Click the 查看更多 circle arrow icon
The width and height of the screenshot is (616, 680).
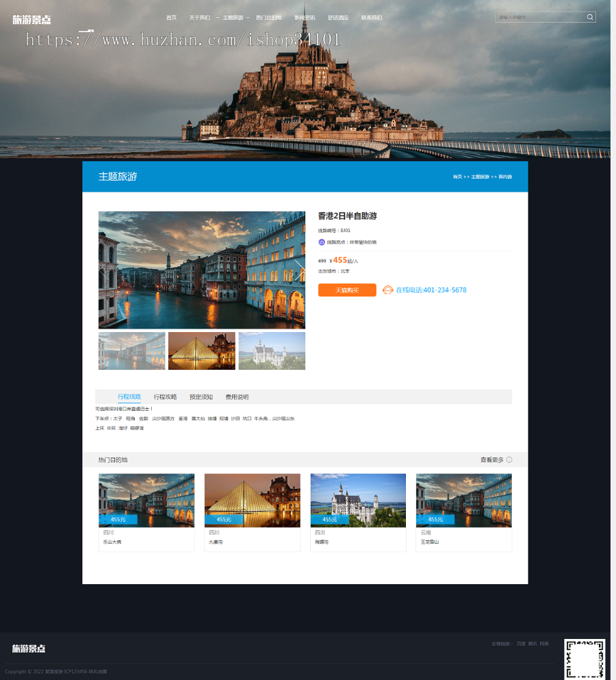[509, 459]
